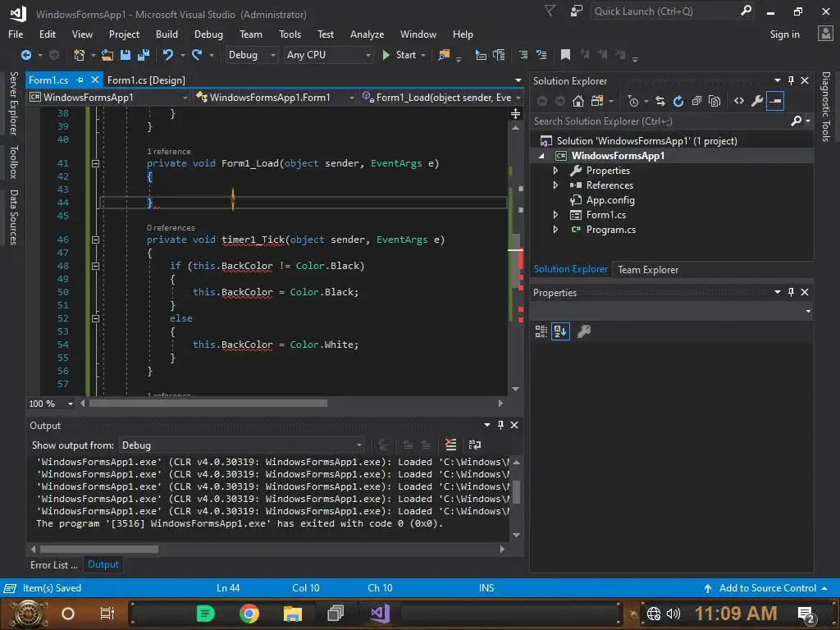Expand the References node
This screenshot has width=840, height=630.
(x=555, y=185)
